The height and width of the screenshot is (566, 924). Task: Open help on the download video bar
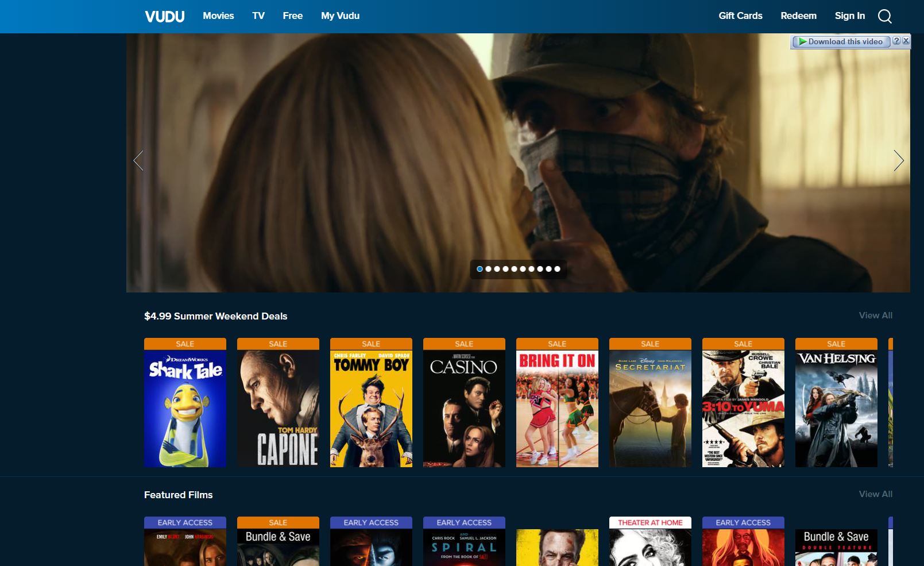[x=896, y=41]
